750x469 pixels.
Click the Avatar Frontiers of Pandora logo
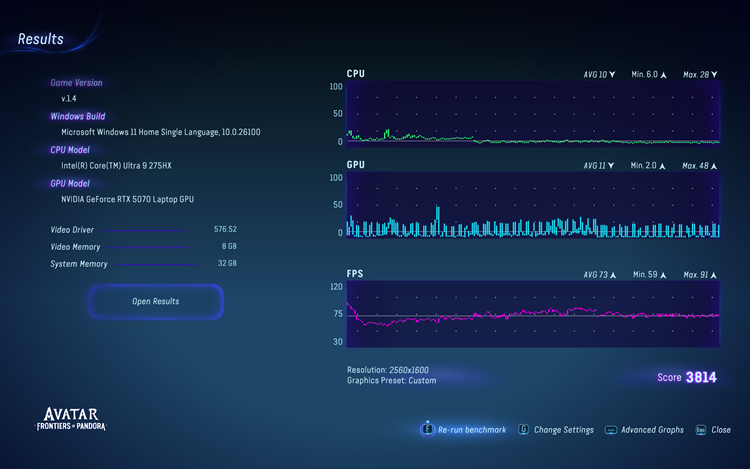(x=71, y=418)
